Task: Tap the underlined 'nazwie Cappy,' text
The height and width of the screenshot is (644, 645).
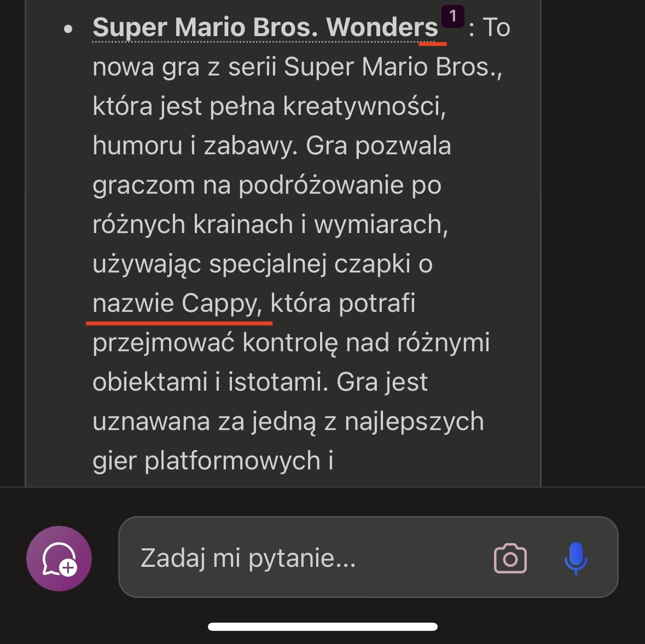Action: tap(177, 304)
